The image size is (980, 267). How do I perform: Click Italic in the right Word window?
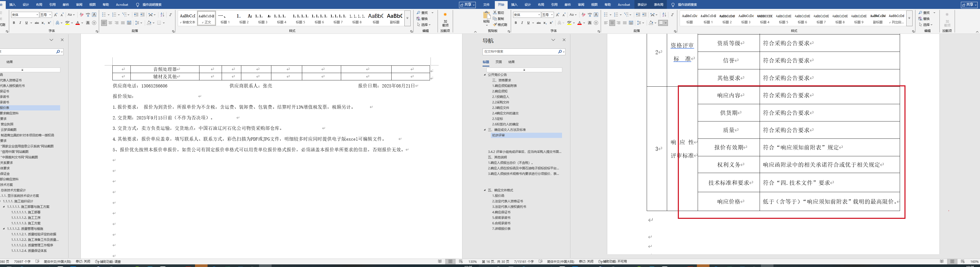(522, 23)
